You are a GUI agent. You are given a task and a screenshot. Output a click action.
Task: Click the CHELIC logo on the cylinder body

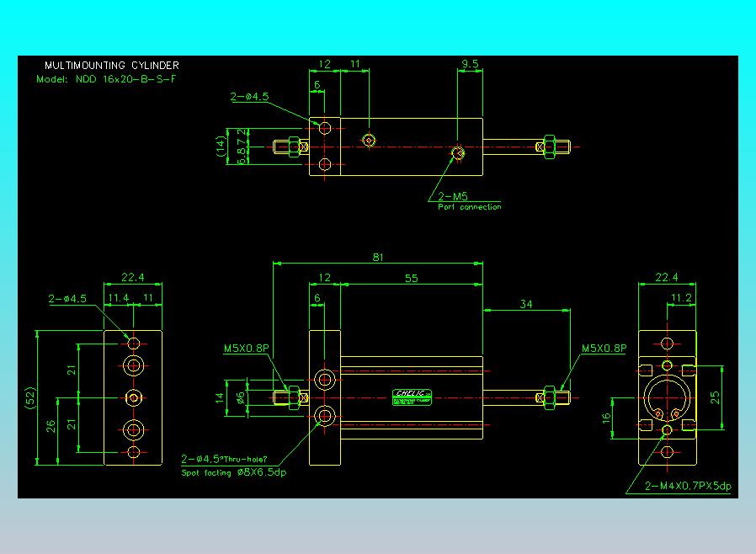412,397
